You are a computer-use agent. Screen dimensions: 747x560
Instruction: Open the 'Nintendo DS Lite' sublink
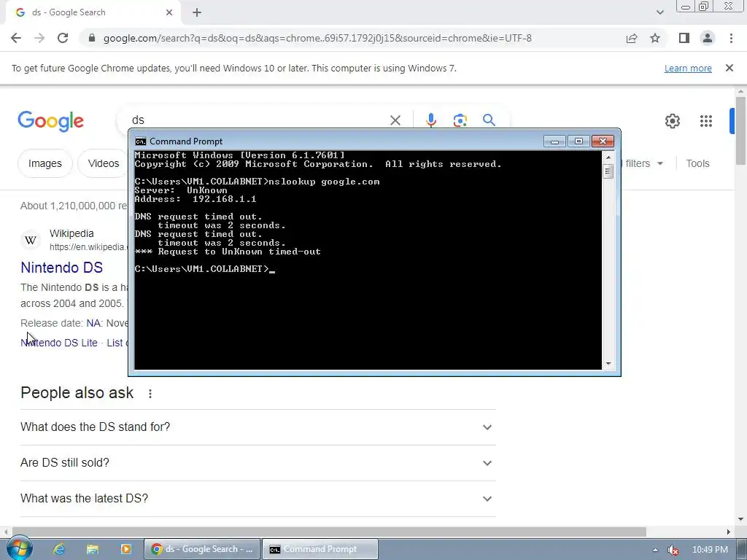pyautogui.click(x=59, y=343)
